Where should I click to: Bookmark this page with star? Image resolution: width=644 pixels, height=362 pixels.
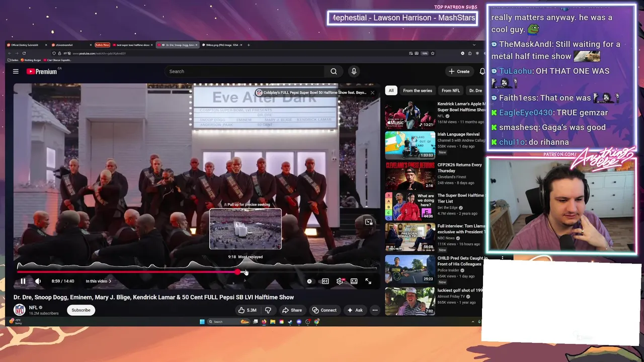[x=432, y=53]
